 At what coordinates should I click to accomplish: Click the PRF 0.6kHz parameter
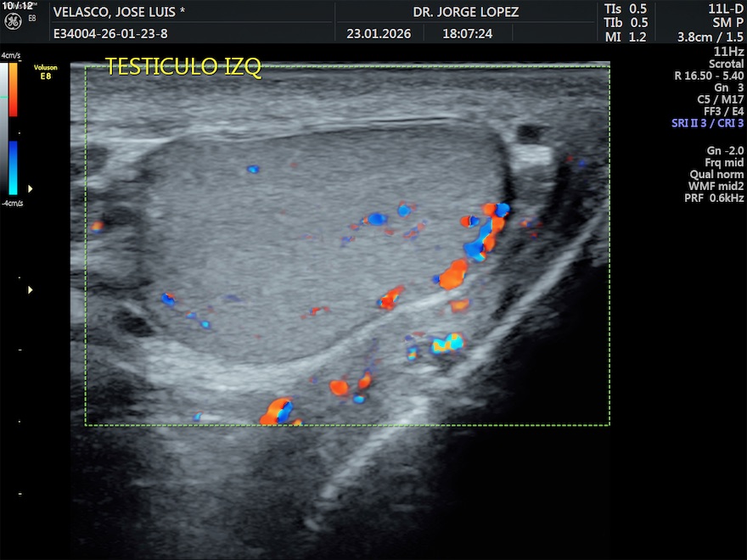click(x=714, y=198)
